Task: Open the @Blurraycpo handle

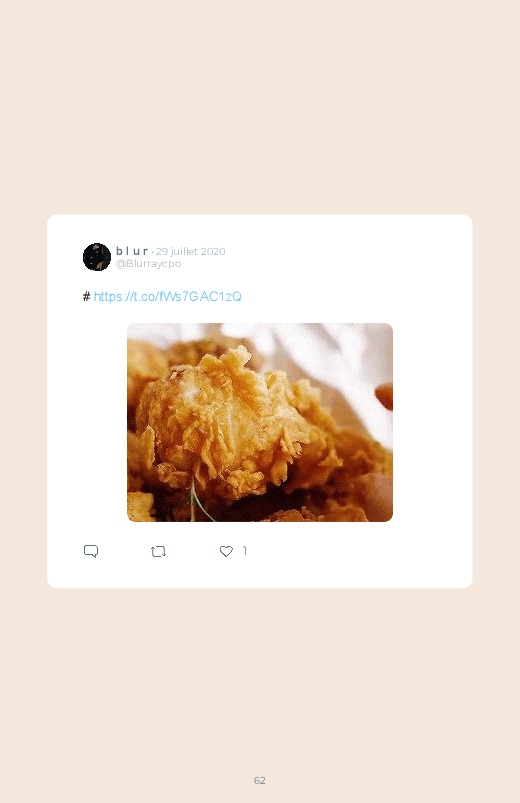Action: [149, 263]
